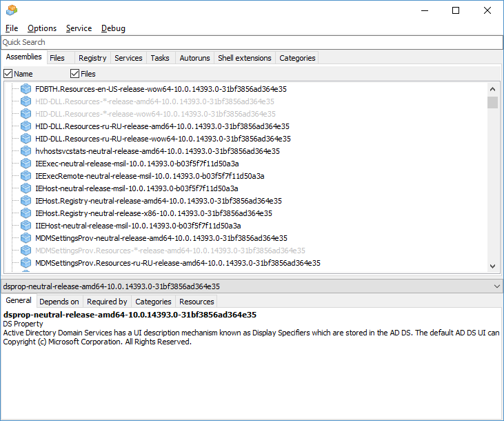
Task: Click cube icon of IEHost.Registry amd64 row
Action: pyautogui.click(x=26, y=201)
